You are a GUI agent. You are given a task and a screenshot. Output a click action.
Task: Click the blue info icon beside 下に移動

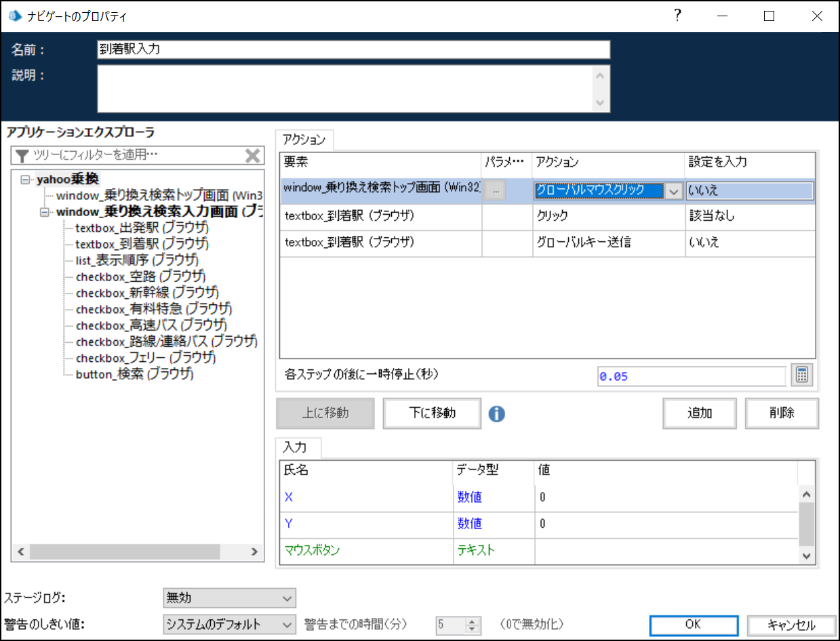[x=498, y=413]
